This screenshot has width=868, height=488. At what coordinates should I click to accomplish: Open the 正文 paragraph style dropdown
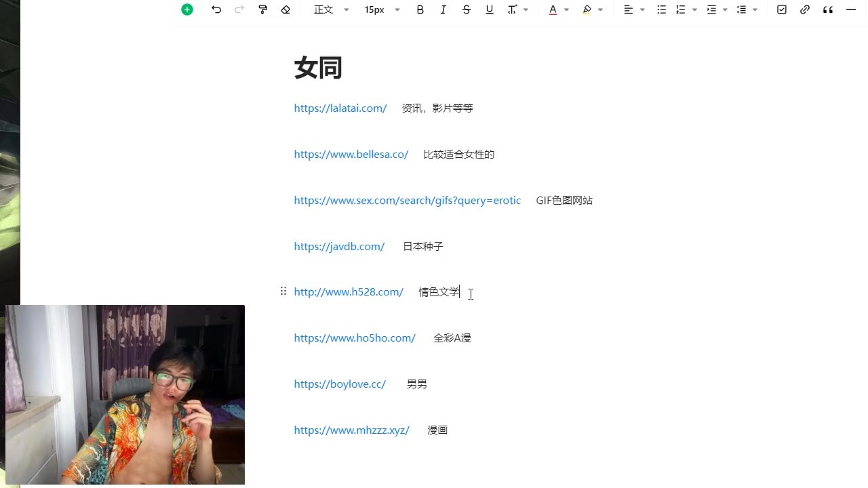331,9
